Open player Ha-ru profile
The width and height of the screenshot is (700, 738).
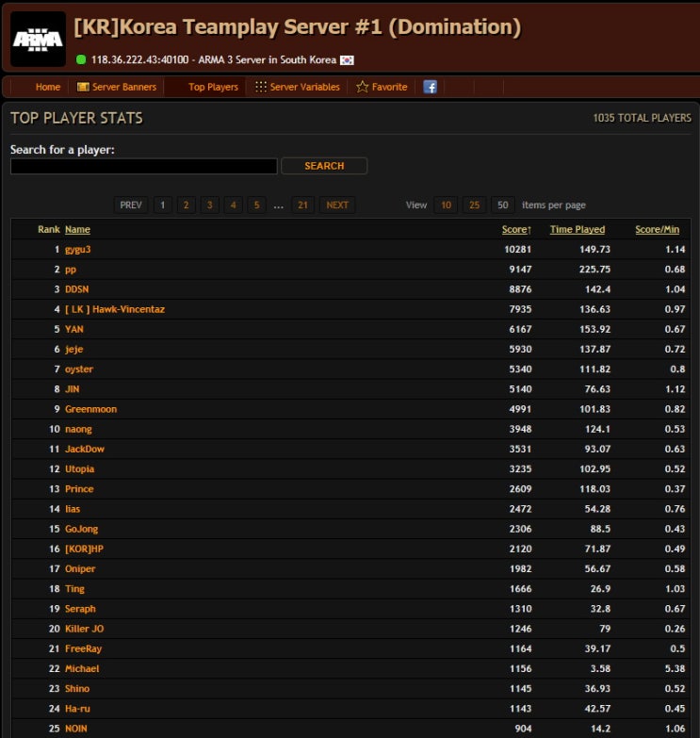click(77, 709)
